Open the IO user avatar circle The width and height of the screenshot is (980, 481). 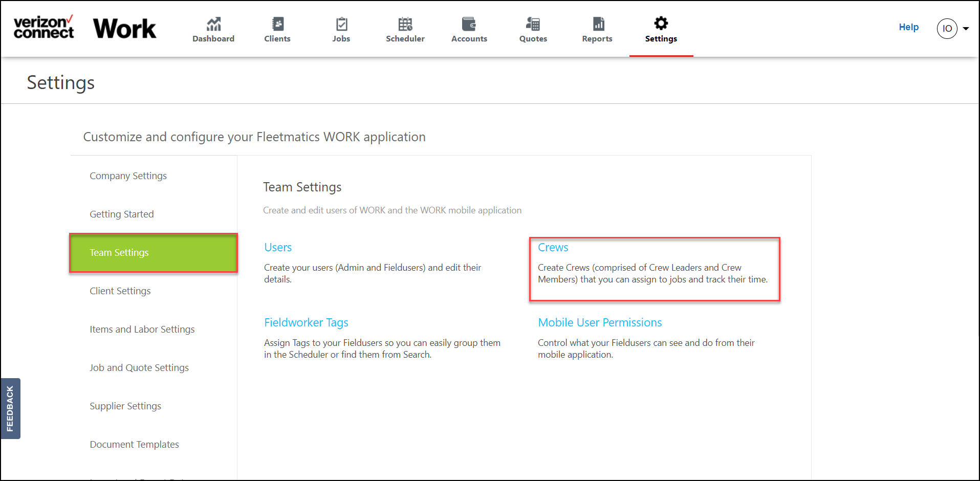click(x=947, y=29)
